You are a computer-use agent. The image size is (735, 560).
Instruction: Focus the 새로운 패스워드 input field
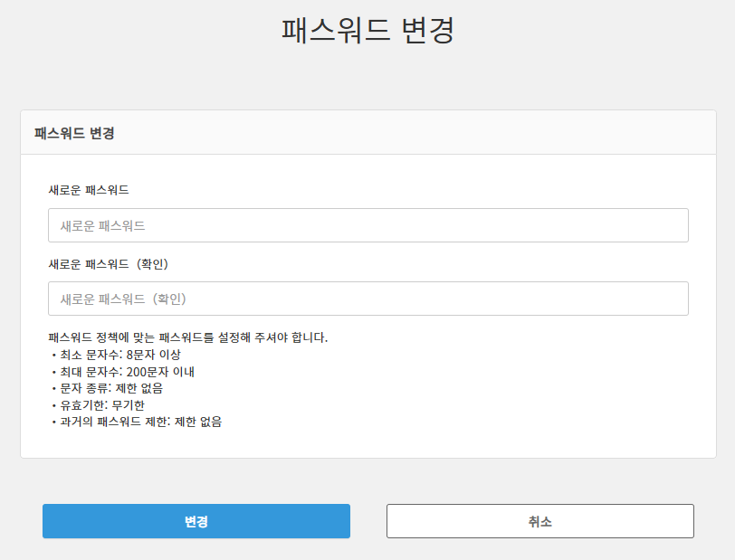pos(367,225)
